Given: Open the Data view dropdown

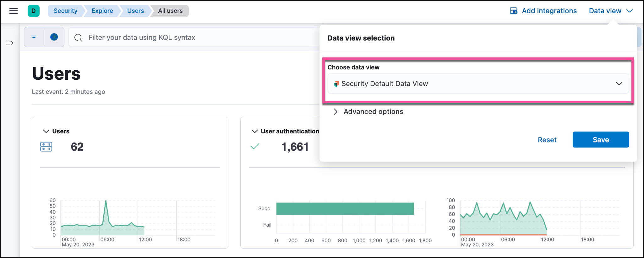Looking at the screenshot, I should point(610,11).
